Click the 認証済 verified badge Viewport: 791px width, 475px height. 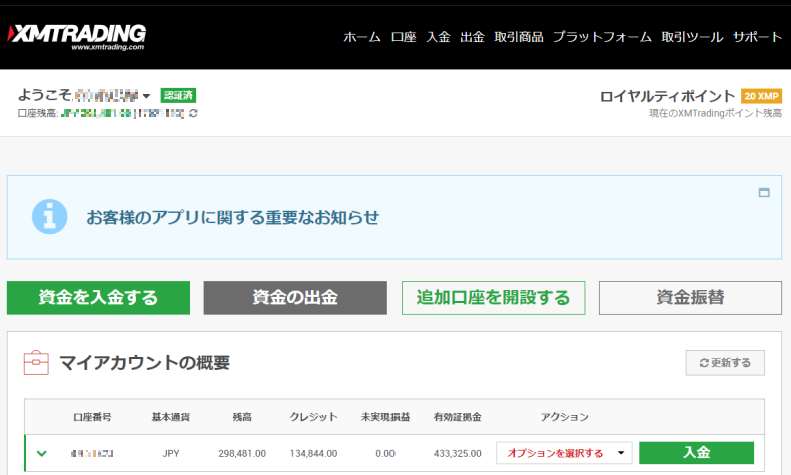pos(178,95)
